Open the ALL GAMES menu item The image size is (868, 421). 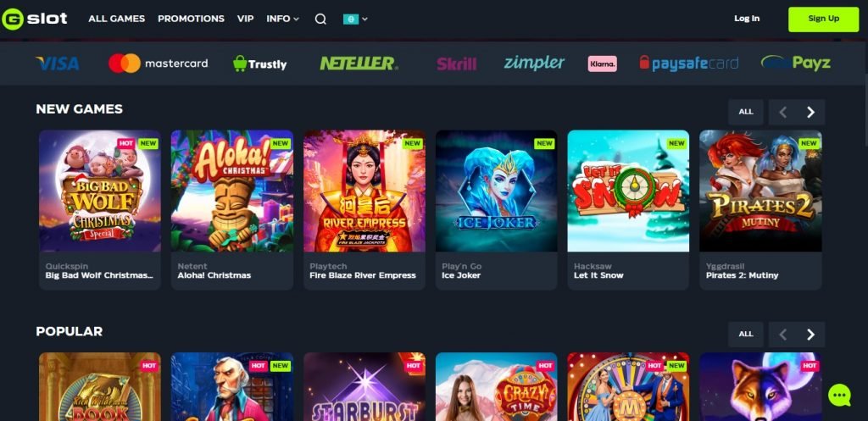pyautogui.click(x=117, y=19)
